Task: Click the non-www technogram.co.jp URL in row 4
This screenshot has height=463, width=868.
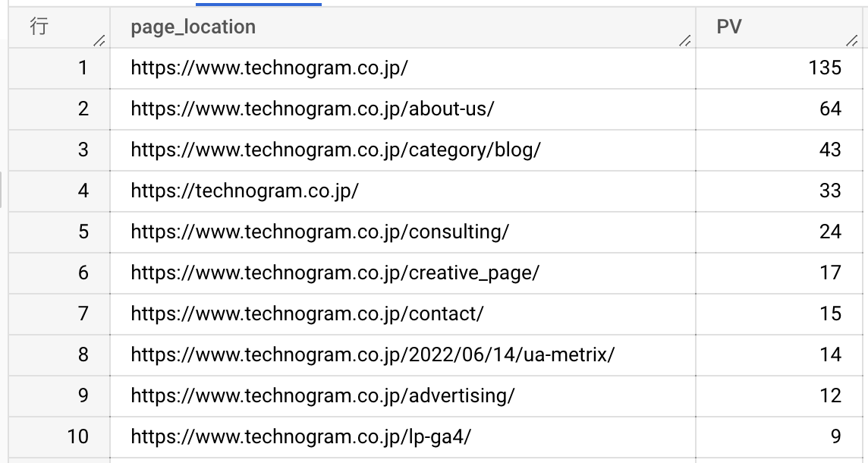Action: point(244,191)
